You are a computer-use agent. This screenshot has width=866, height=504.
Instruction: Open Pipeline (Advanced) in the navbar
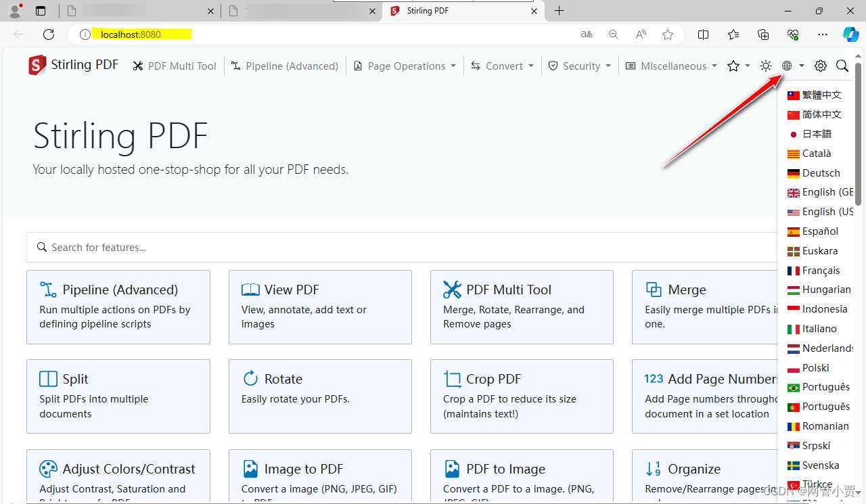click(284, 66)
